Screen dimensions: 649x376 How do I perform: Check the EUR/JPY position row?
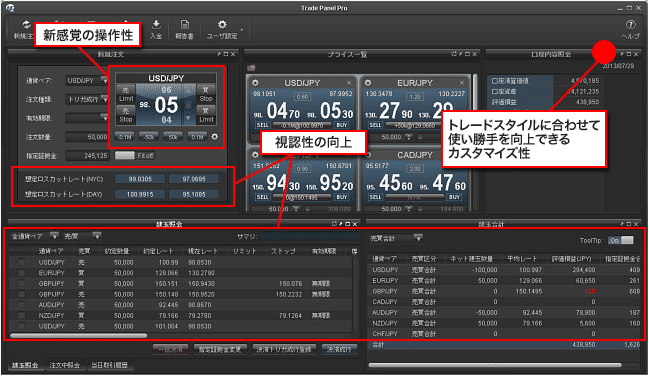pos(22,273)
